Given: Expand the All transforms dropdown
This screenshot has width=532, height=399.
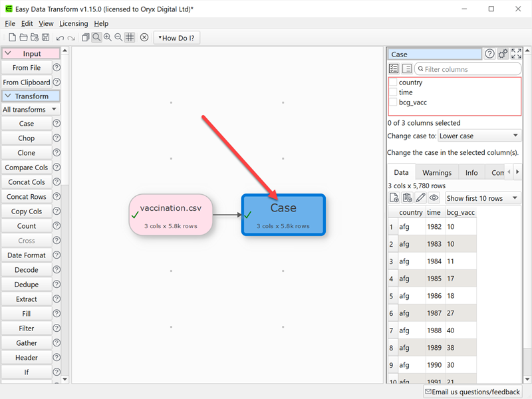Looking at the screenshot, I should point(31,110).
